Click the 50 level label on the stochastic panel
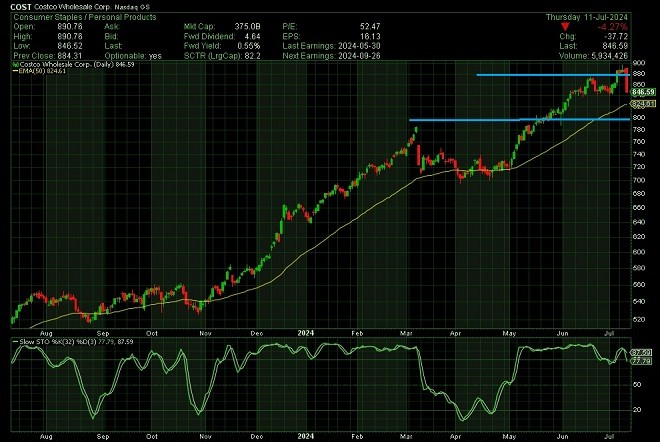This screenshot has height=442, width=660. (x=637, y=385)
